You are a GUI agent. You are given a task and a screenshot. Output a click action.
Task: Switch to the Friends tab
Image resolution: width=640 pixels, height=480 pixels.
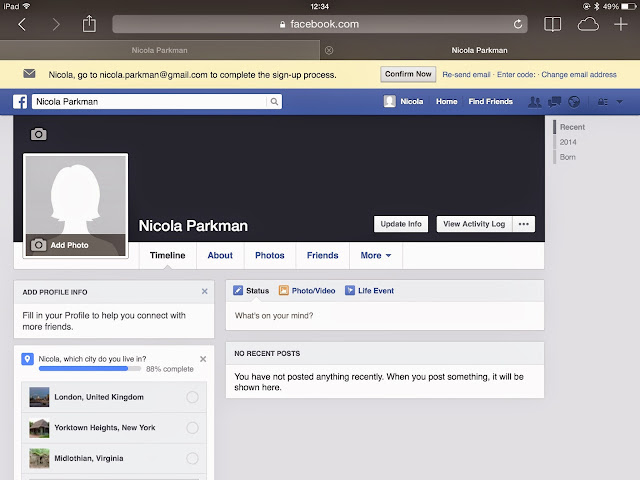[x=322, y=256]
